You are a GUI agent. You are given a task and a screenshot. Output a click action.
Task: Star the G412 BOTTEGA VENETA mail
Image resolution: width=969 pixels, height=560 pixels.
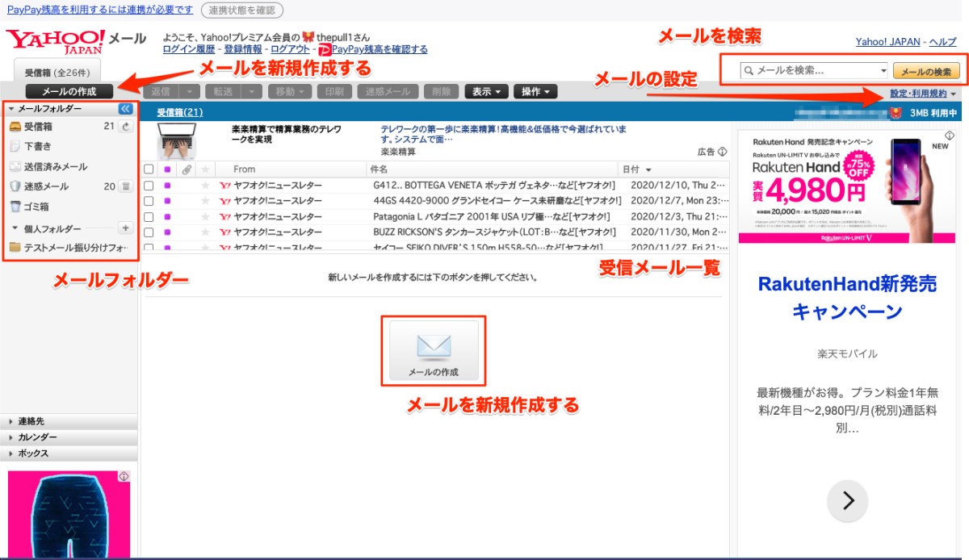point(205,186)
